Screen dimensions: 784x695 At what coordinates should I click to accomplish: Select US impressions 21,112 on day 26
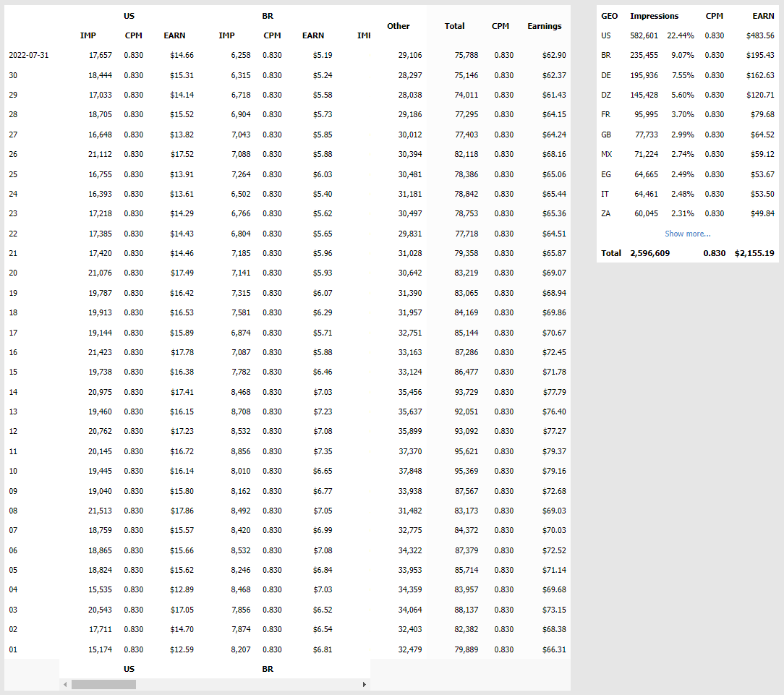coord(100,154)
